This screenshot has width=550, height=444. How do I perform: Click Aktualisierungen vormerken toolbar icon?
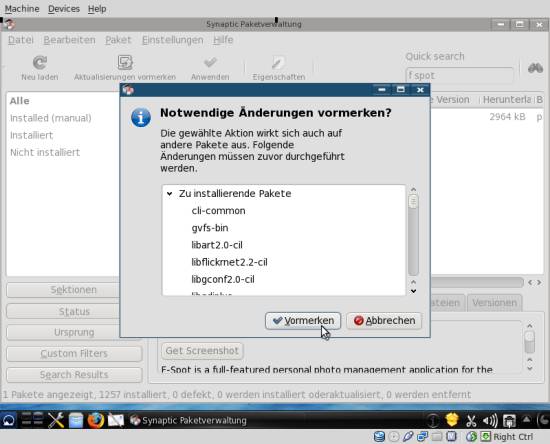(125, 63)
